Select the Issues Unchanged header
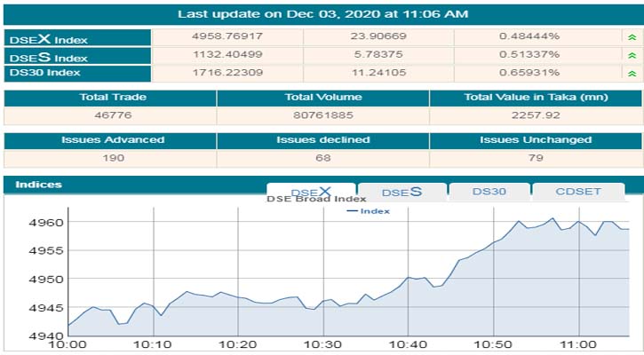Viewport: 644px width, 355px height. pyautogui.click(x=535, y=139)
